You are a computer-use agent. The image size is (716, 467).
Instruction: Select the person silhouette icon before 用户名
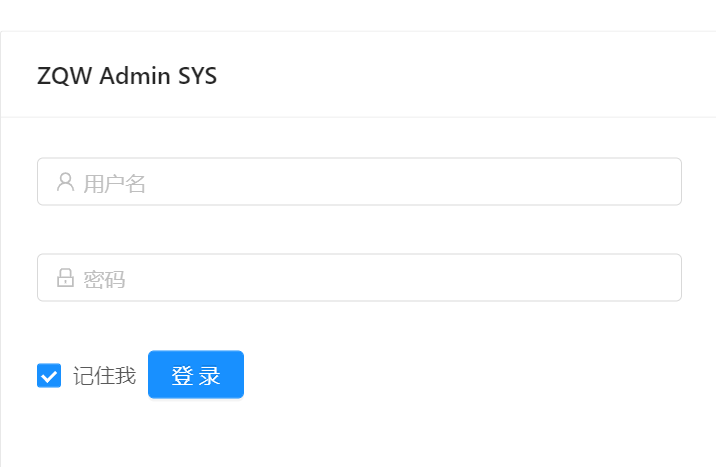point(65,182)
